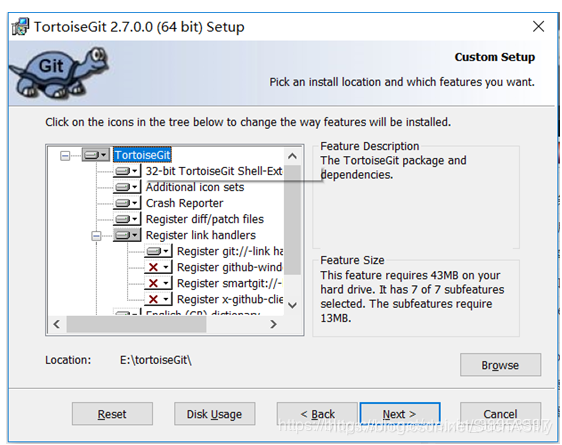Open the red X icon for Register x-github-client

coord(158,299)
